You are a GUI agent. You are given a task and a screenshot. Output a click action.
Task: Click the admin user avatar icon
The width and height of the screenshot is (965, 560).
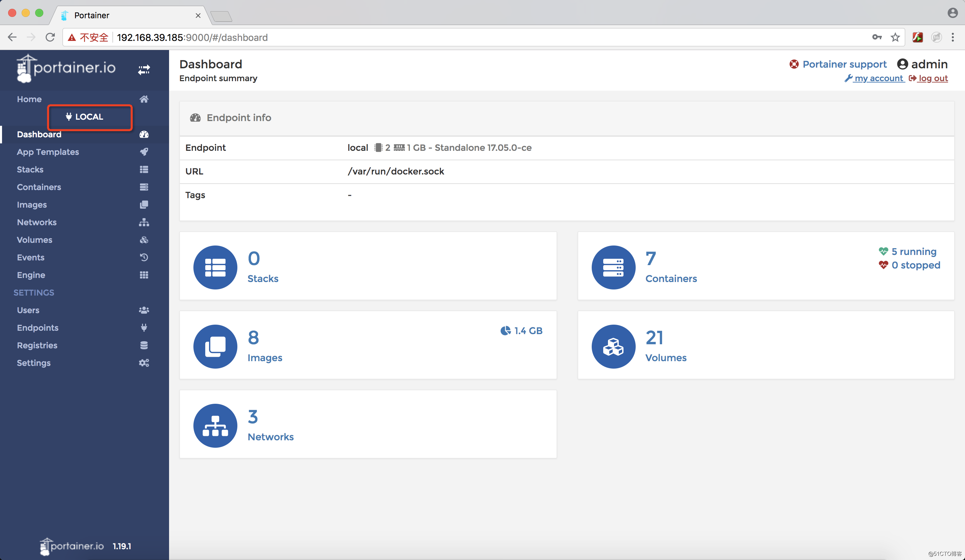pos(902,64)
